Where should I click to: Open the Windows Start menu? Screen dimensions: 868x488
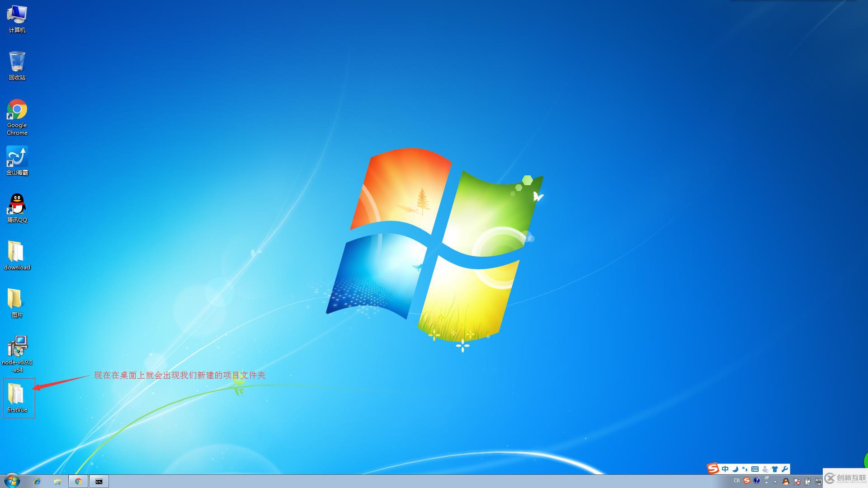pos(12,481)
